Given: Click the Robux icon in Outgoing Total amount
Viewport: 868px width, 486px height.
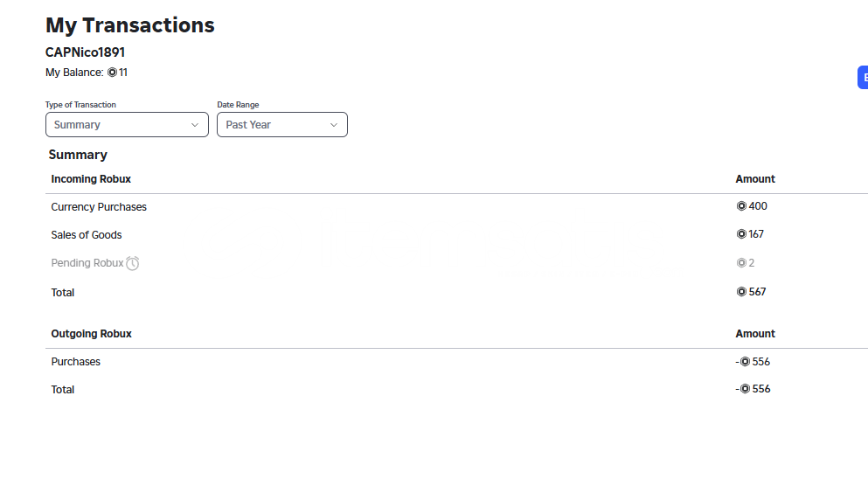Looking at the screenshot, I should click(745, 389).
